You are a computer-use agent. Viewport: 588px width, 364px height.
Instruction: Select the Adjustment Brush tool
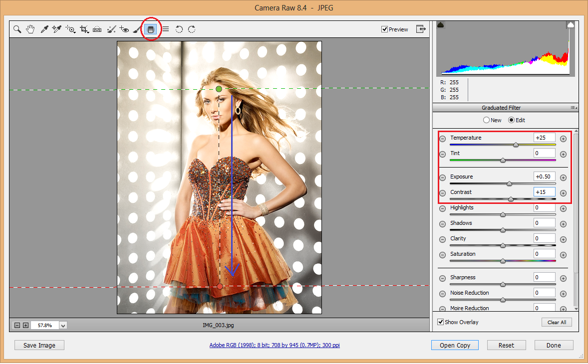click(x=137, y=29)
